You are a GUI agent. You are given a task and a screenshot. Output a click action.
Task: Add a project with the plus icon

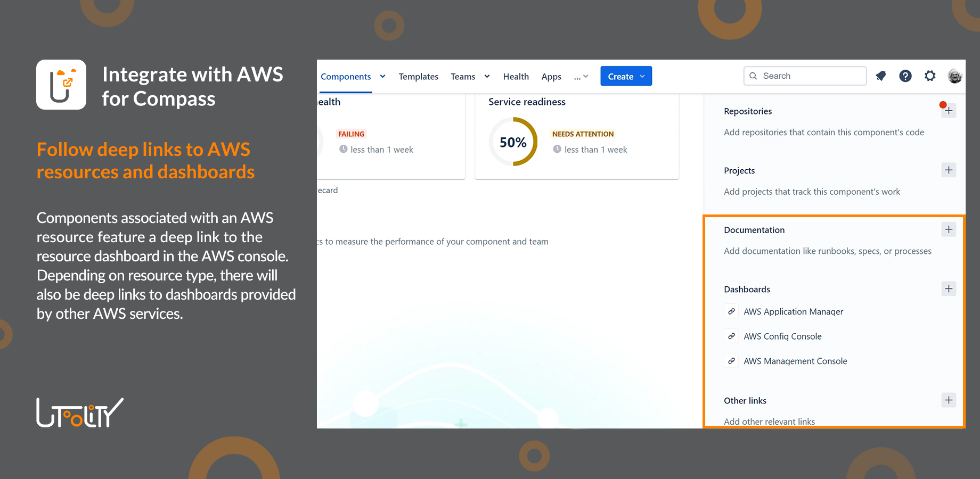949,170
